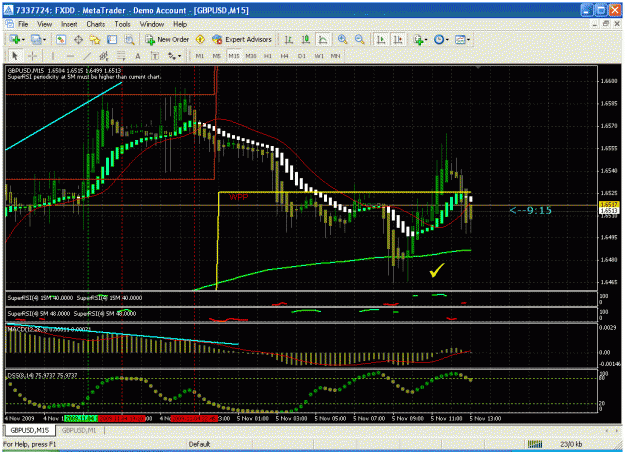Viewport: 625px width, 452px height.
Task: Open the New Chart tool
Action: pos(15,39)
